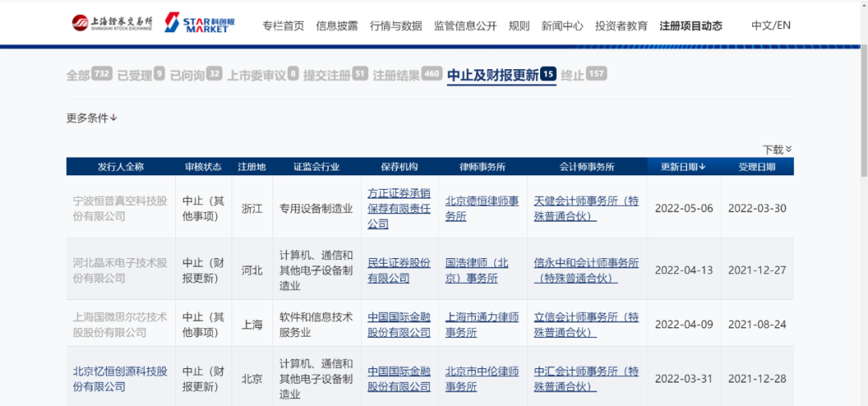Screen dimensions: 868x406
Task: Select the 全部 732 tab
Action: point(88,75)
